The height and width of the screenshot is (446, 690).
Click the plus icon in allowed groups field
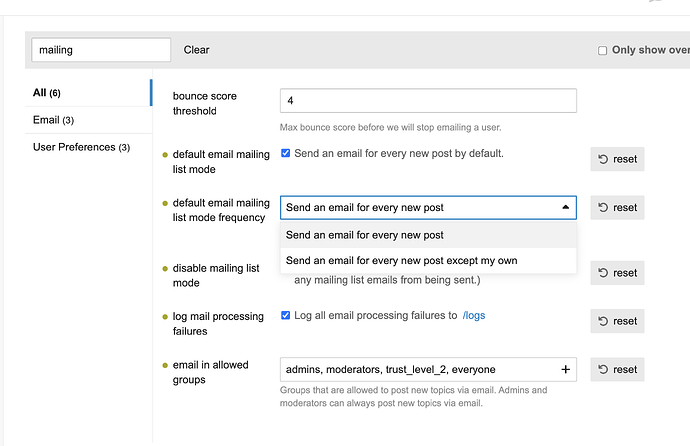565,369
